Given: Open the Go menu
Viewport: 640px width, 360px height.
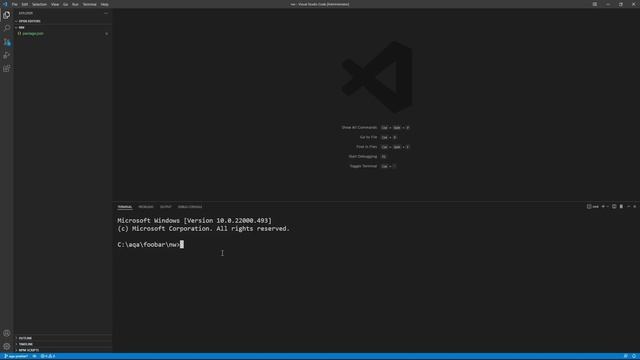Looking at the screenshot, I should pos(65,4).
